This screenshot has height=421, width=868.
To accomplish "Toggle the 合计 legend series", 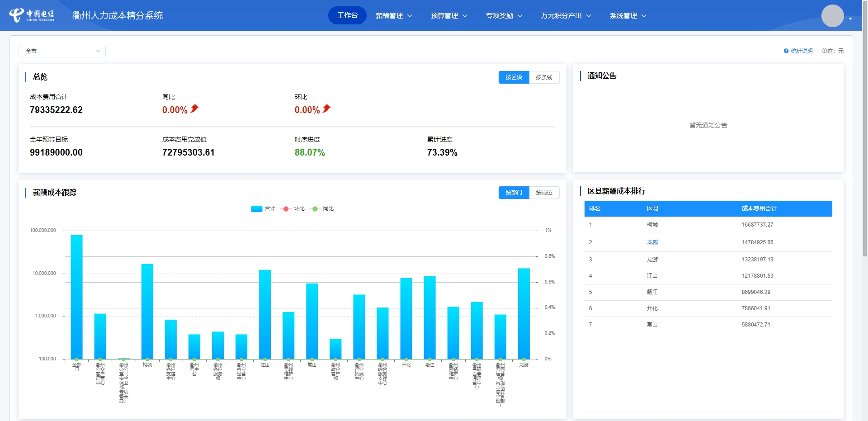I will click(x=263, y=208).
